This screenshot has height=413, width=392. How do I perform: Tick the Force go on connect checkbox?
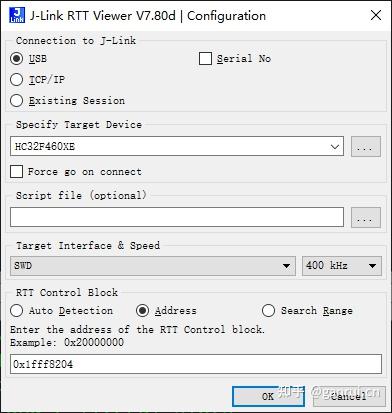(16, 172)
